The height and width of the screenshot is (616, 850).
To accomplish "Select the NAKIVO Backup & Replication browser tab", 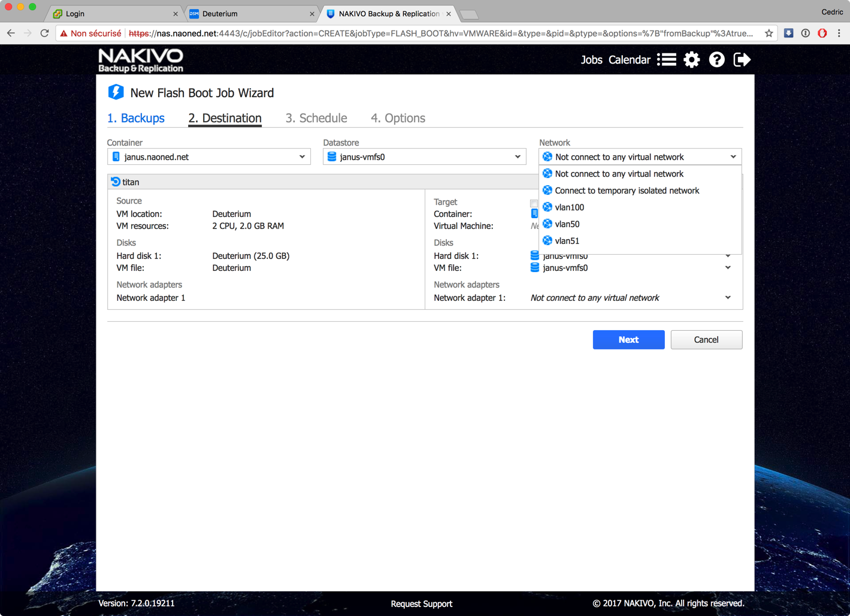I will (388, 14).
